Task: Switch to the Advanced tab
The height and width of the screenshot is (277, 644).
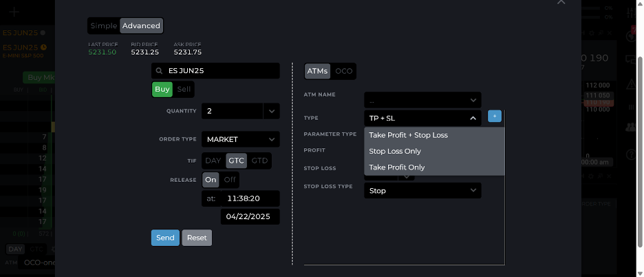Action: coord(141,25)
